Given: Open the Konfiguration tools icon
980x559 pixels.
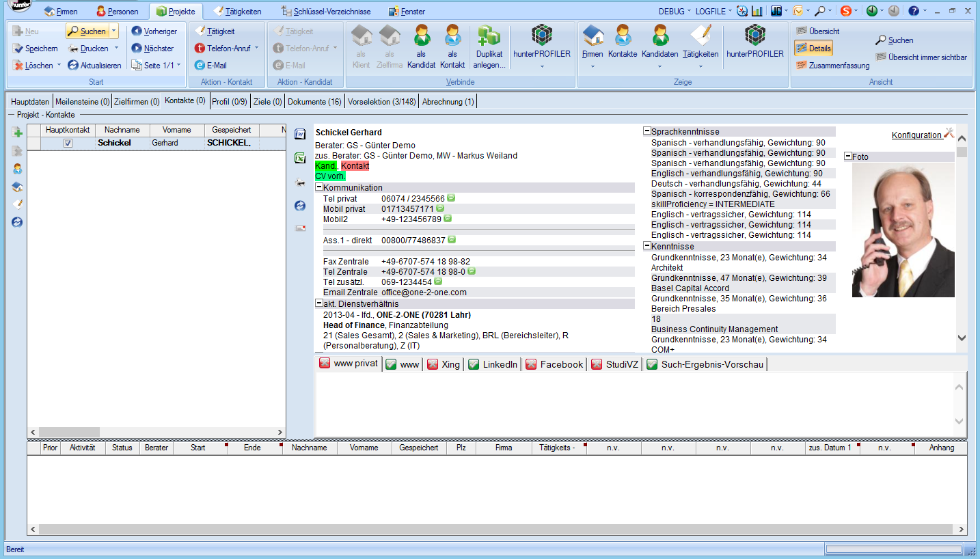Looking at the screenshot, I should 949,134.
